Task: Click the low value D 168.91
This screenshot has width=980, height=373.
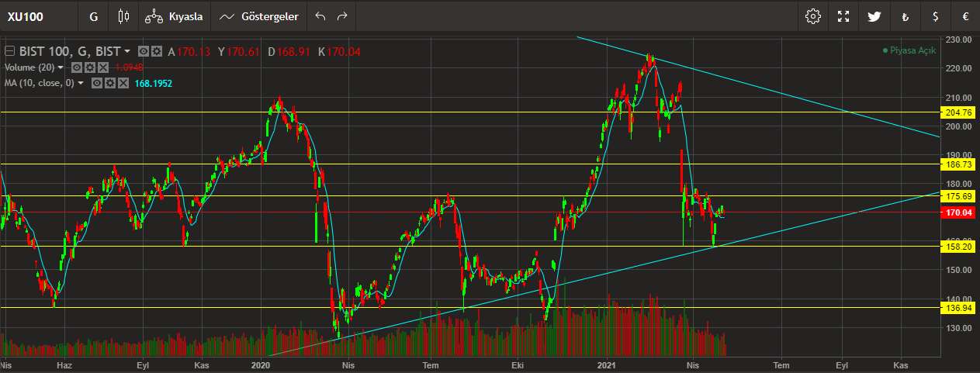Action: click(x=289, y=52)
